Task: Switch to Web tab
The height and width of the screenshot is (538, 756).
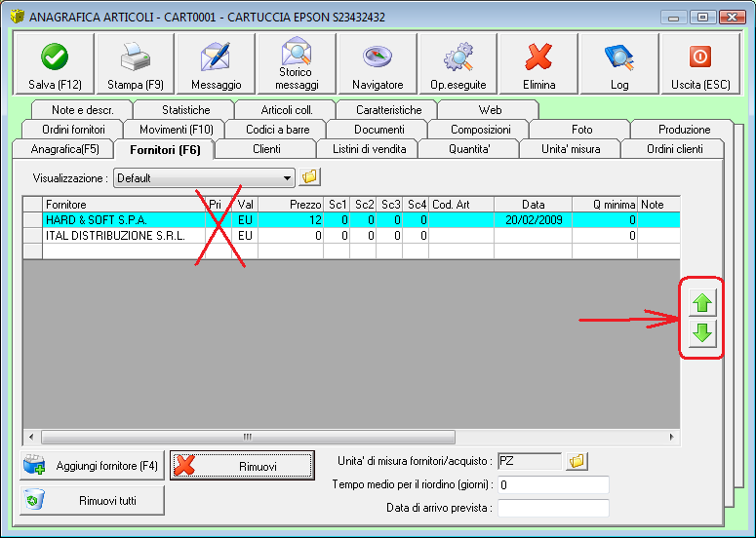Action: point(490,110)
